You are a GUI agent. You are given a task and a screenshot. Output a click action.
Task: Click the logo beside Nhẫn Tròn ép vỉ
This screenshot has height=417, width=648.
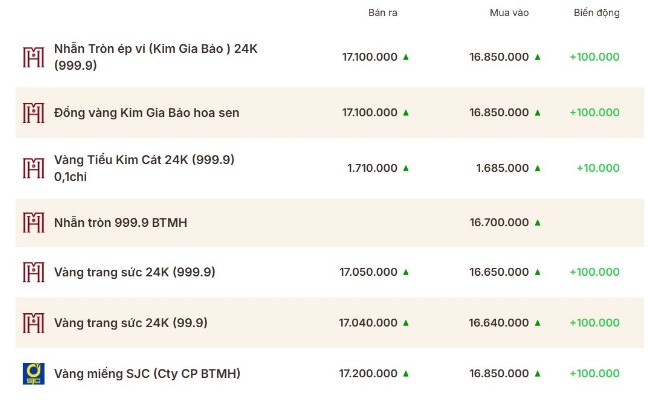click(33, 57)
